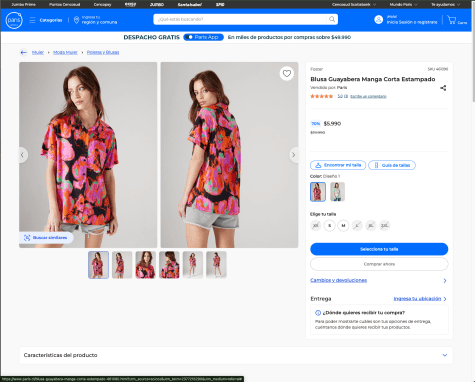Open Guía de tallas
Screen dimensions: 475x382
point(392,165)
